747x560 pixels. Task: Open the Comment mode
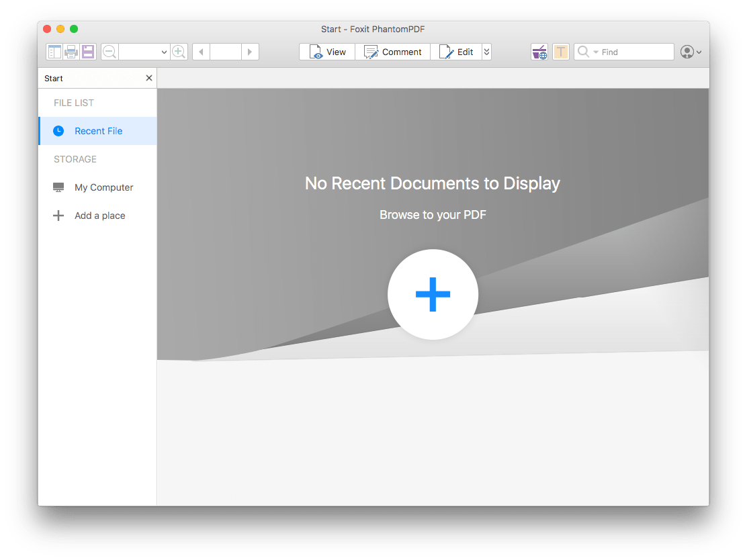(393, 52)
